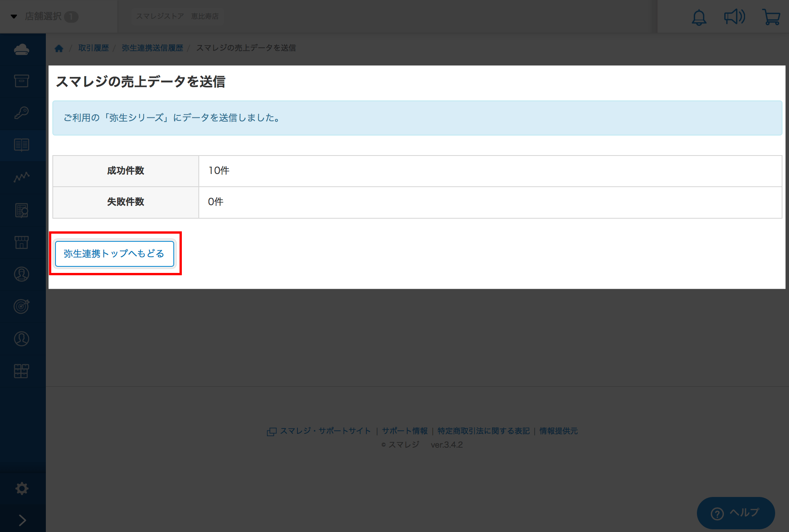The image size is (789, 532).
Task: Open the second user circle sidebar icon
Action: [x=22, y=339]
